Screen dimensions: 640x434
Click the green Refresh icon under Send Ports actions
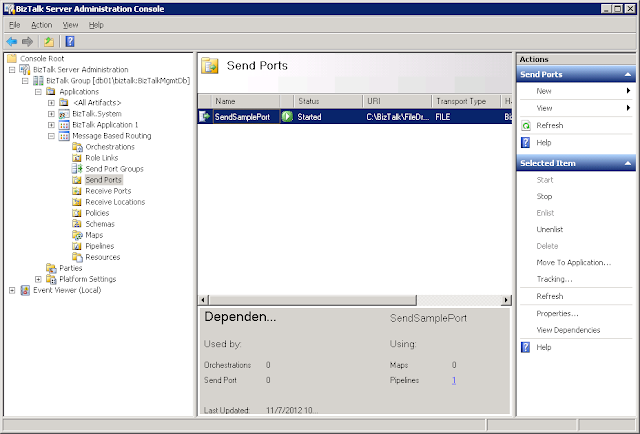pyautogui.click(x=526, y=125)
